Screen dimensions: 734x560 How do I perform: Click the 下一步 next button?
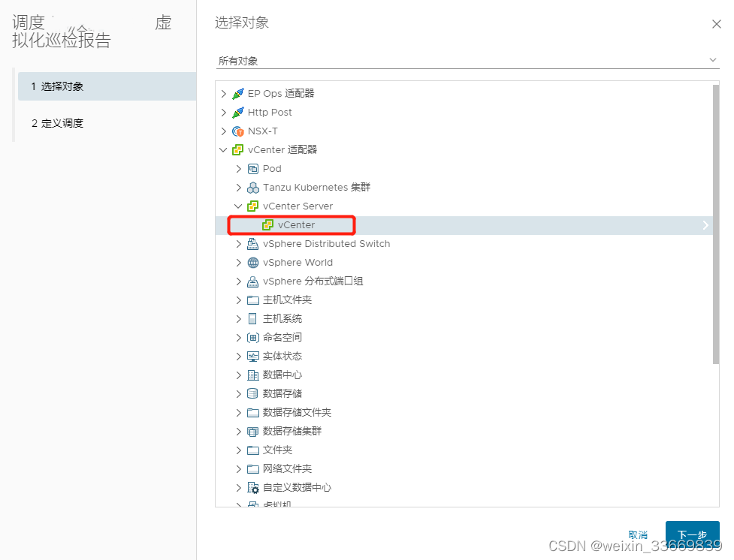tap(693, 534)
